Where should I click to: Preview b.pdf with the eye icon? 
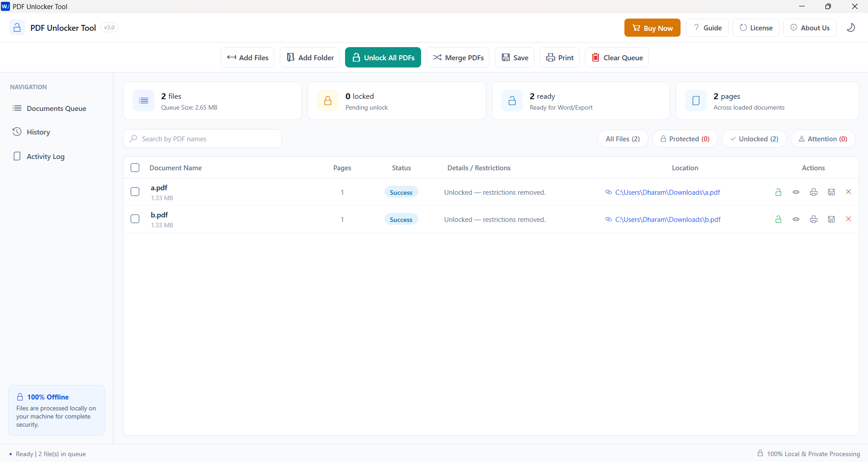pos(796,219)
